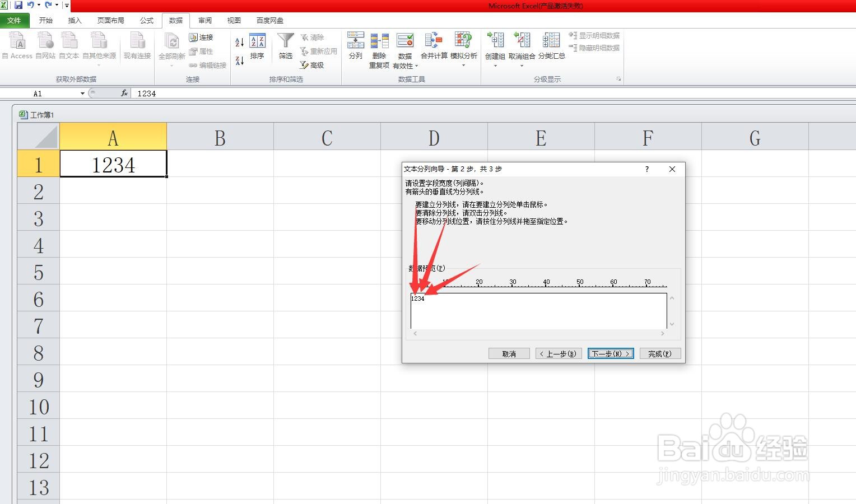Click preview horizontal scrollbar left arrow

click(x=415, y=334)
